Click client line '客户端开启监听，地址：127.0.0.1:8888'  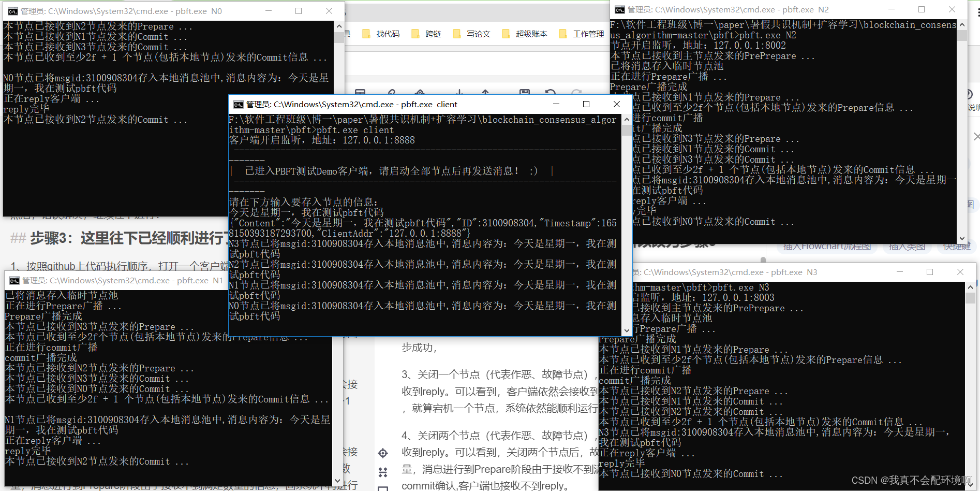[x=322, y=140]
